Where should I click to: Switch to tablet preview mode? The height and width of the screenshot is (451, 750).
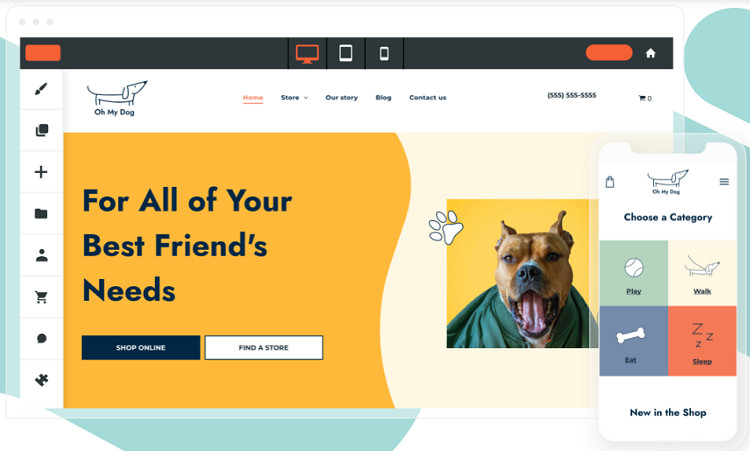[x=346, y=53]
